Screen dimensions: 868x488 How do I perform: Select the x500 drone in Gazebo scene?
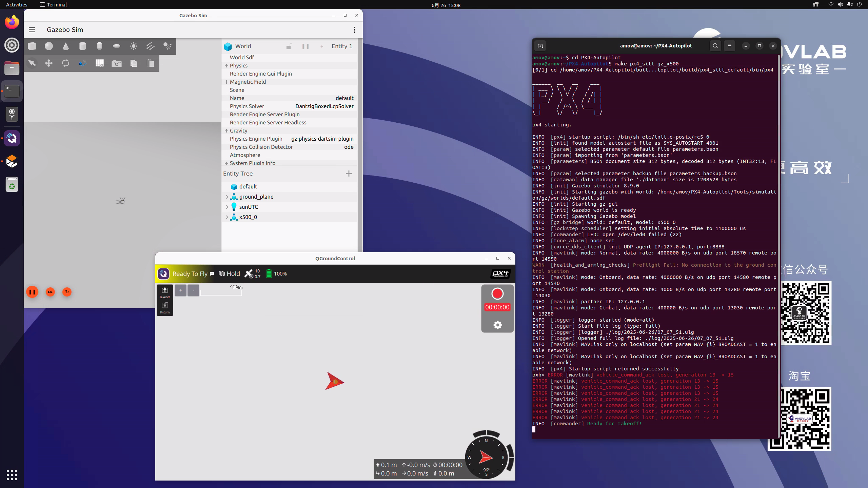click(121, 201)
